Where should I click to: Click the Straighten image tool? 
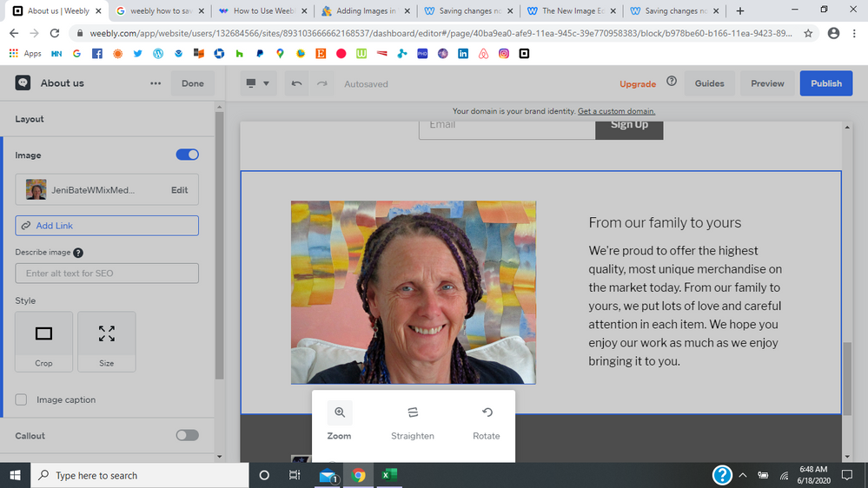pos(413,421)
